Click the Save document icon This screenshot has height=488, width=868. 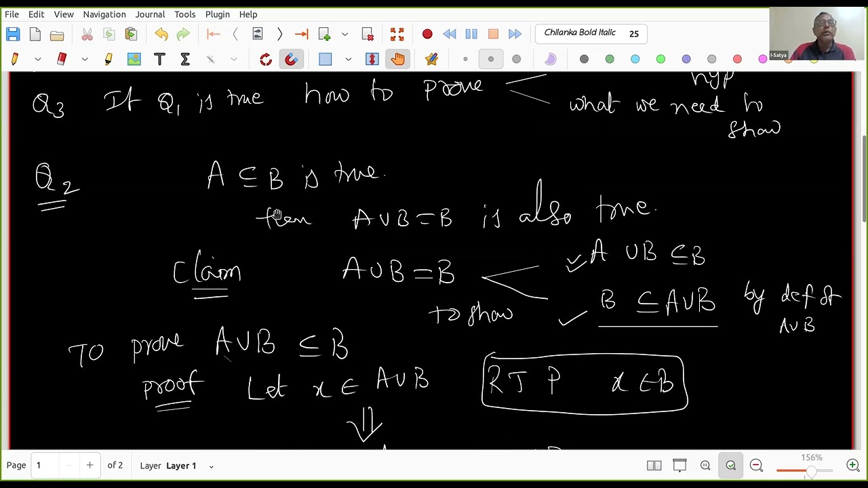coord(13,34)
